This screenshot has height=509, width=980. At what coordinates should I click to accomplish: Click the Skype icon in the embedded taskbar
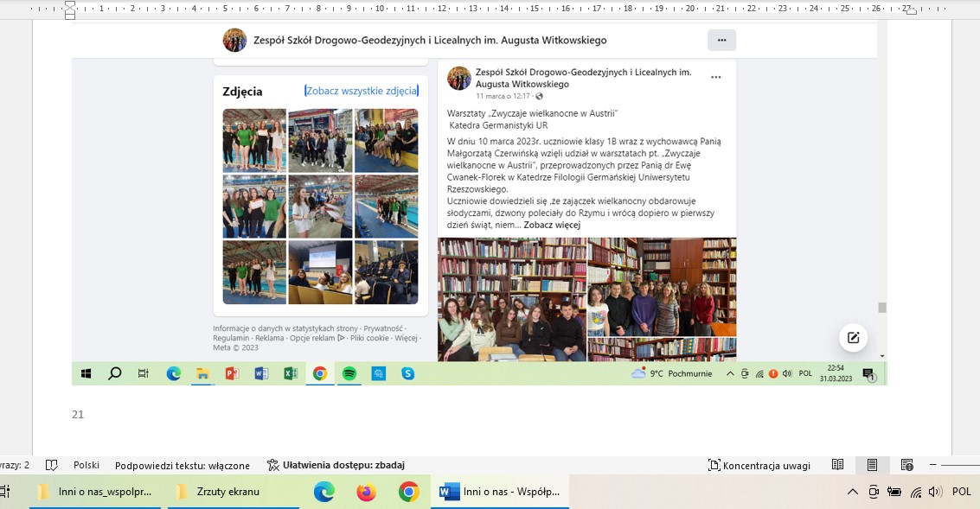pos(407,373)
